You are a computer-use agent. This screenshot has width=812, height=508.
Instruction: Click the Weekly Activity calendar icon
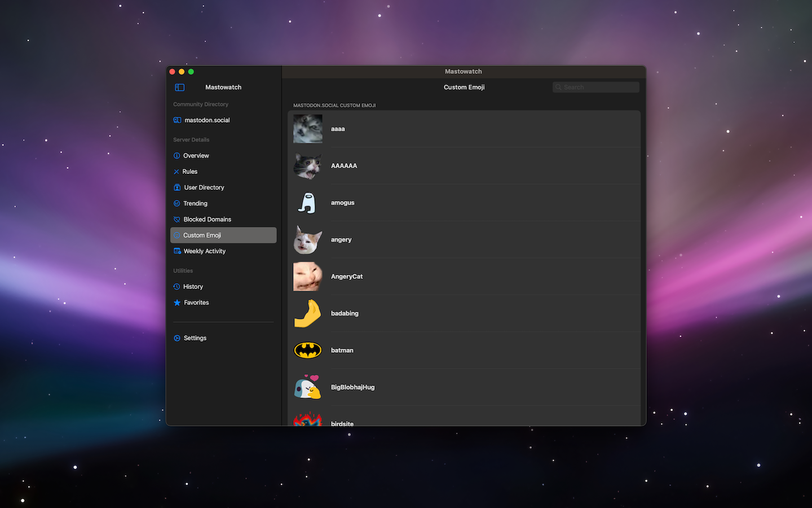177,251
